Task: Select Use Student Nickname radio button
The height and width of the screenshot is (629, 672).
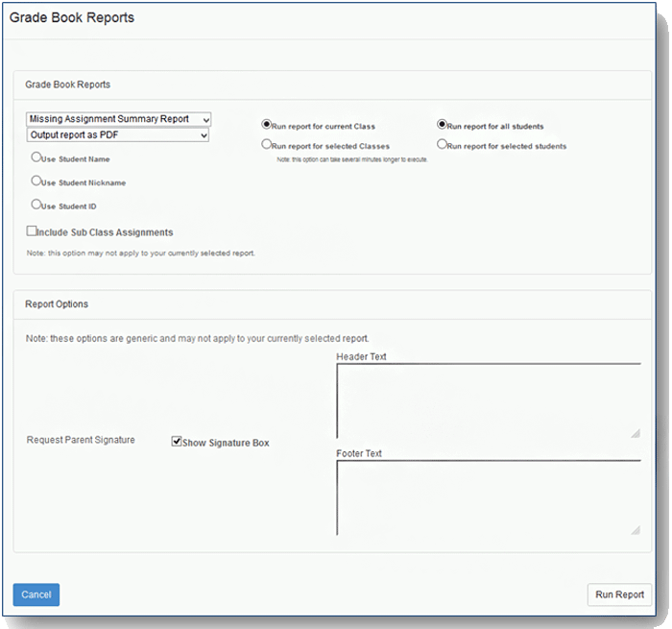Action: 36,181
